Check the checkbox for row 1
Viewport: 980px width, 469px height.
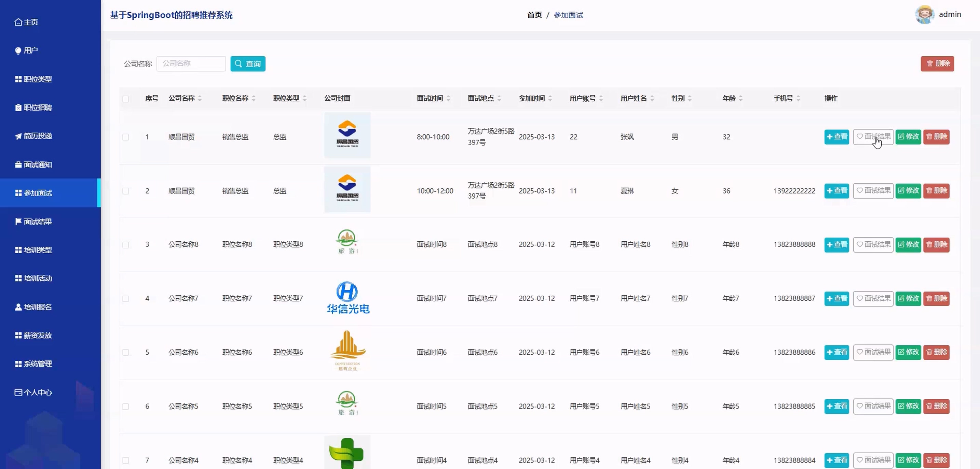point(125,137)
